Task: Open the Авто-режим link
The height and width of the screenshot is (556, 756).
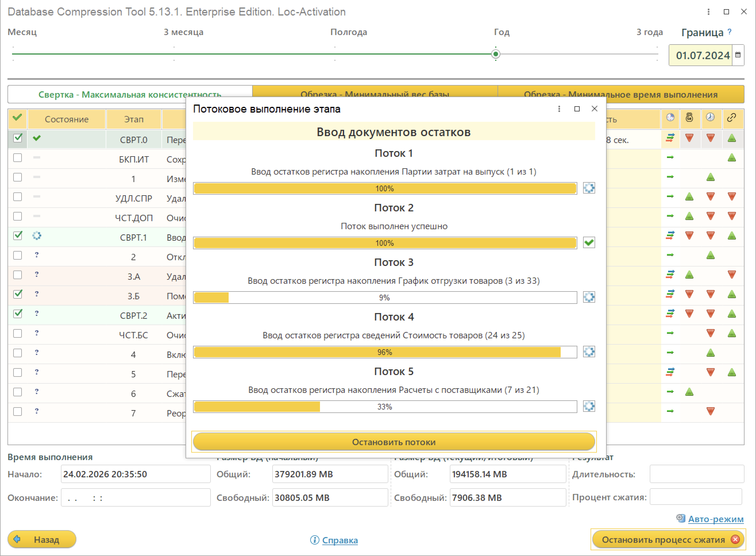Action: [716, 519]
